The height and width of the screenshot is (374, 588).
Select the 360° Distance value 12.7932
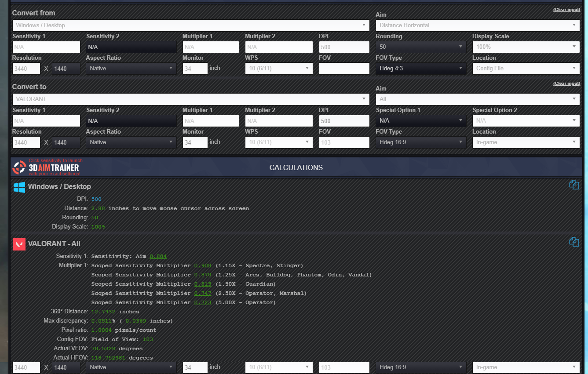103,312
